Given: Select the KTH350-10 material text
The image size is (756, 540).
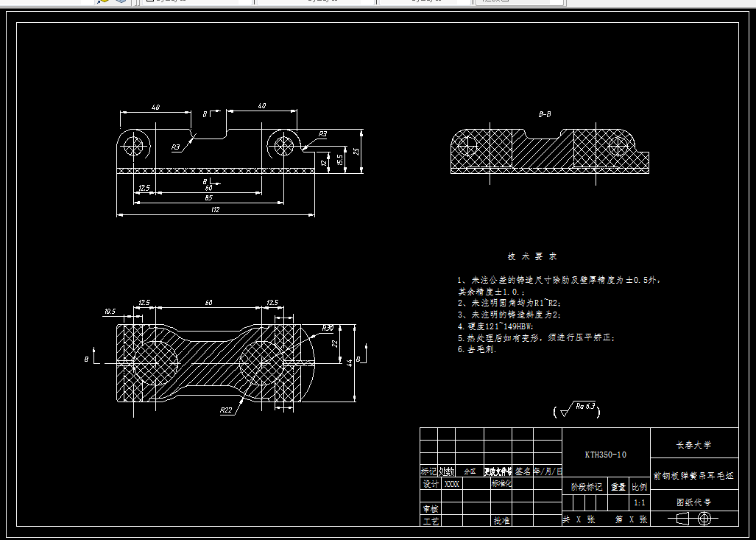Looking at the screenshot, I should 606,455.
